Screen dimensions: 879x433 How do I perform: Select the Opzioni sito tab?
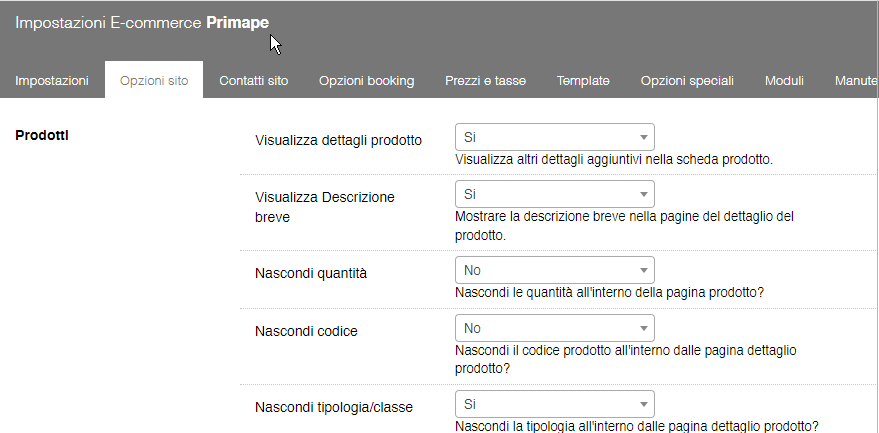pyautogui.click(x=154, y=81)
